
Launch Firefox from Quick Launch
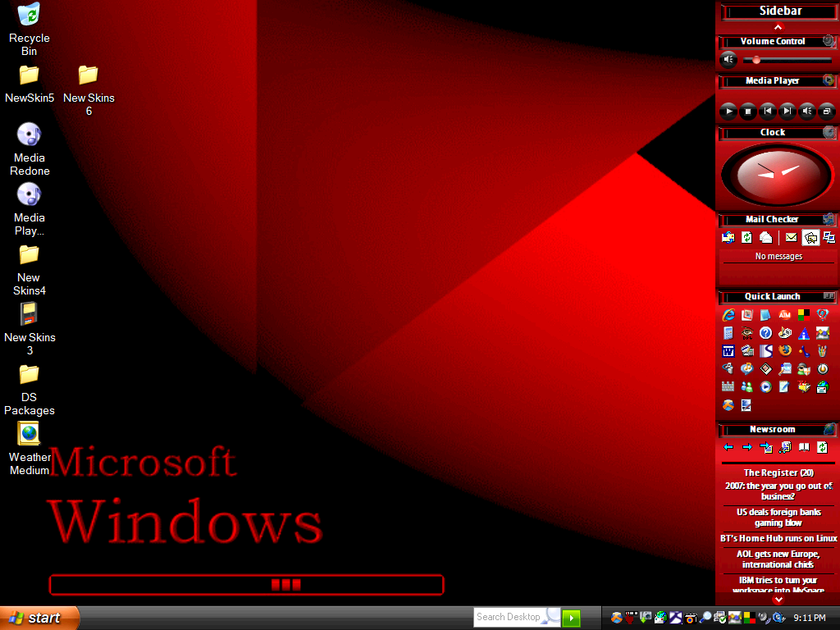point(785,351)
